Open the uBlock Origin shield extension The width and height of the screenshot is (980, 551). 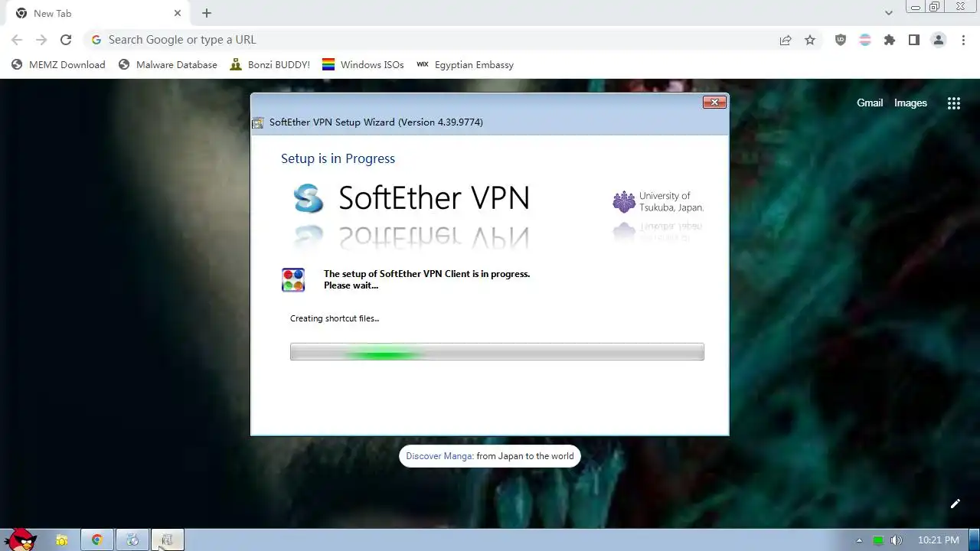click(x=841, y=40)
